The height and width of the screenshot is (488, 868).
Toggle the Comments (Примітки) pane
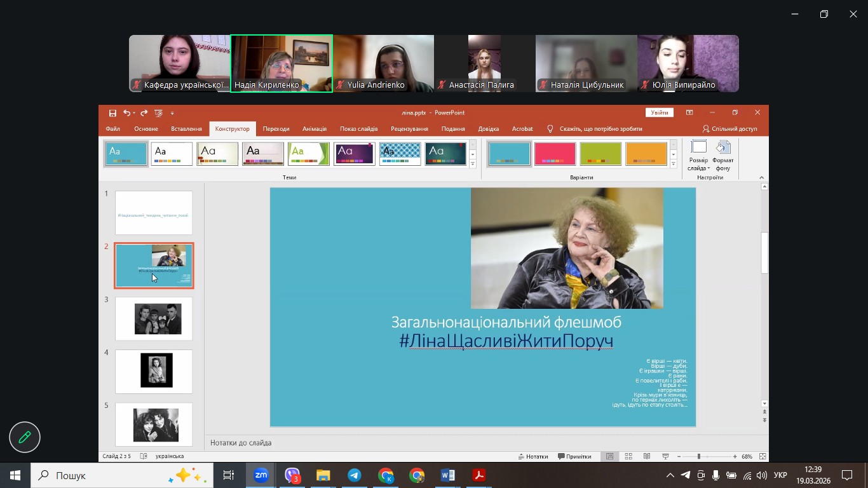point(574,456)
